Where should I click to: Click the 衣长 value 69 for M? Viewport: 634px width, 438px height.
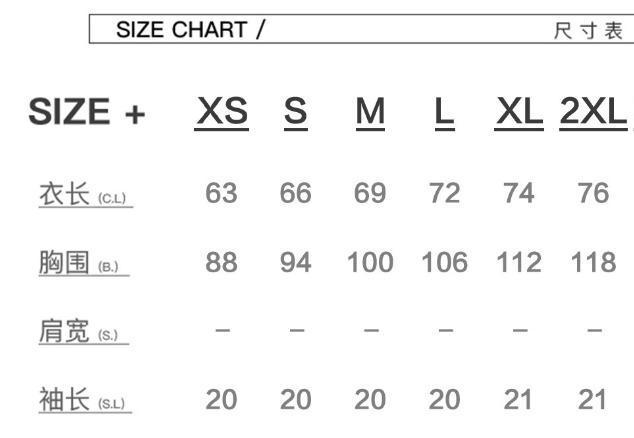tap(370, 193)
